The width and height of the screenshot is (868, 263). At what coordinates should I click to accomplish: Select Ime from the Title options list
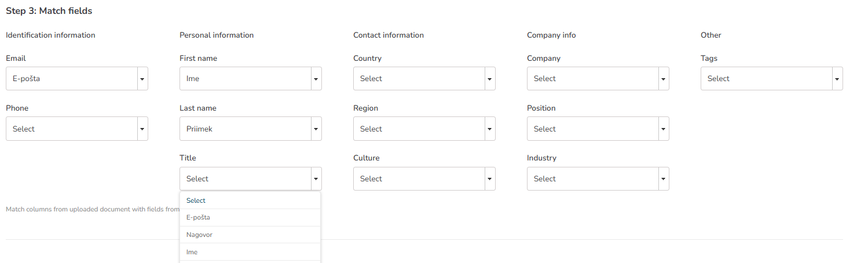250,252
